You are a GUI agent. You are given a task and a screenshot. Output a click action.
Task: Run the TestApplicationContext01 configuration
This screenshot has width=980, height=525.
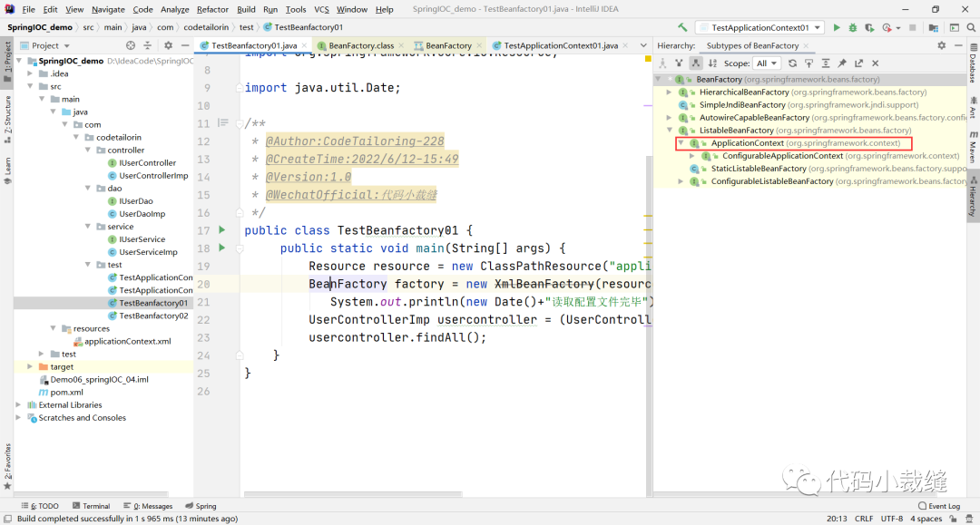[837, 28]
